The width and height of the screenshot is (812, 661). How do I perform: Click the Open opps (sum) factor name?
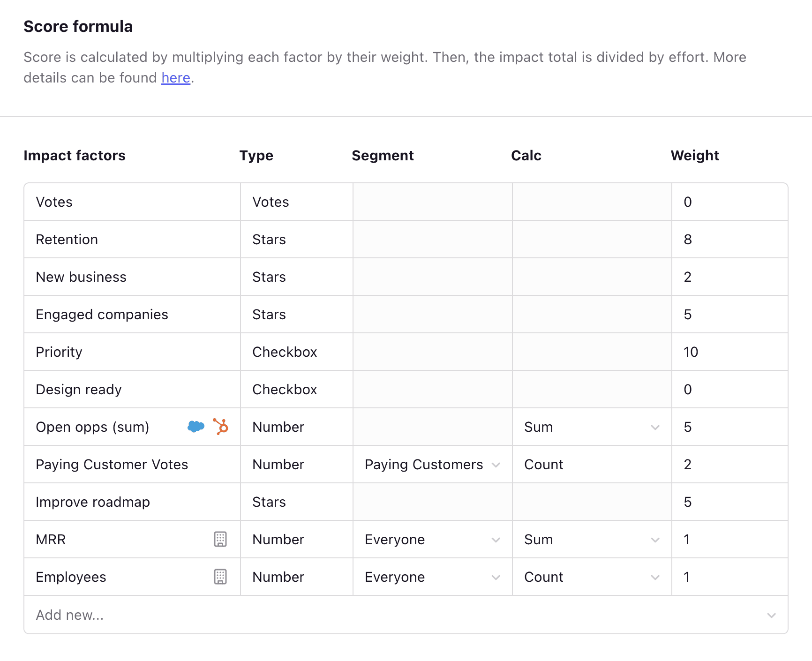(92, 427)
